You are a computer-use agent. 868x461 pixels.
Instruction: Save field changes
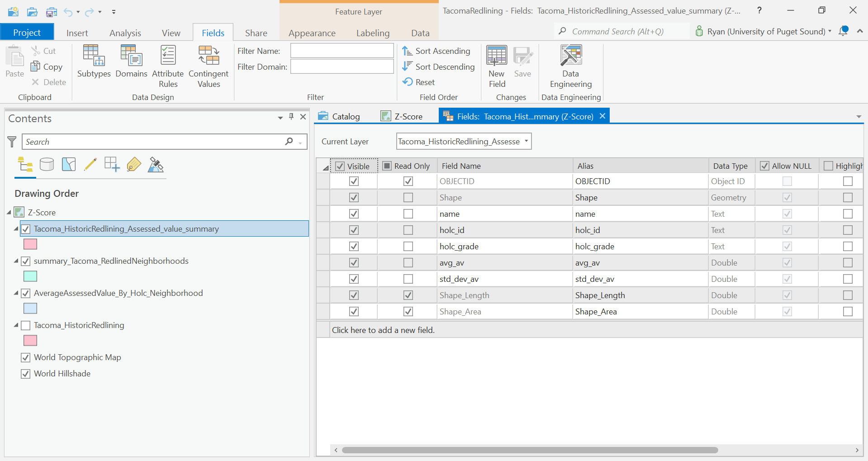pyautogui.click(x=522, y=62)
